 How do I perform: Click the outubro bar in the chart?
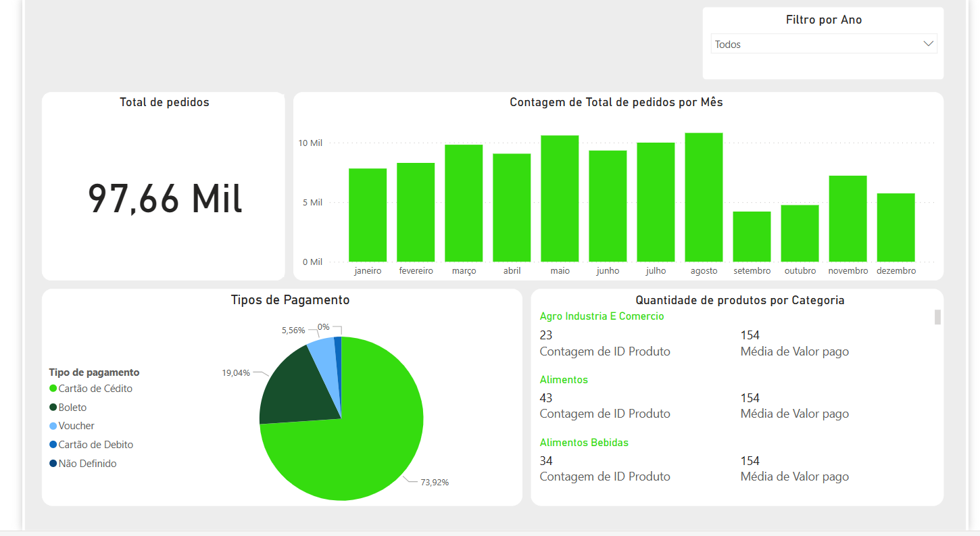(800, 233)
